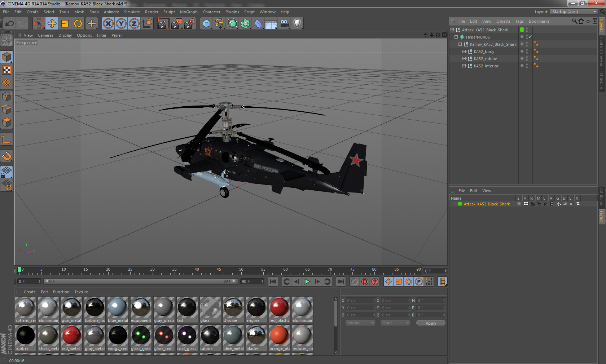Expand KA52_cabine tree node
The height and width of the screenshot is (364, 606).
click(464, 59)
